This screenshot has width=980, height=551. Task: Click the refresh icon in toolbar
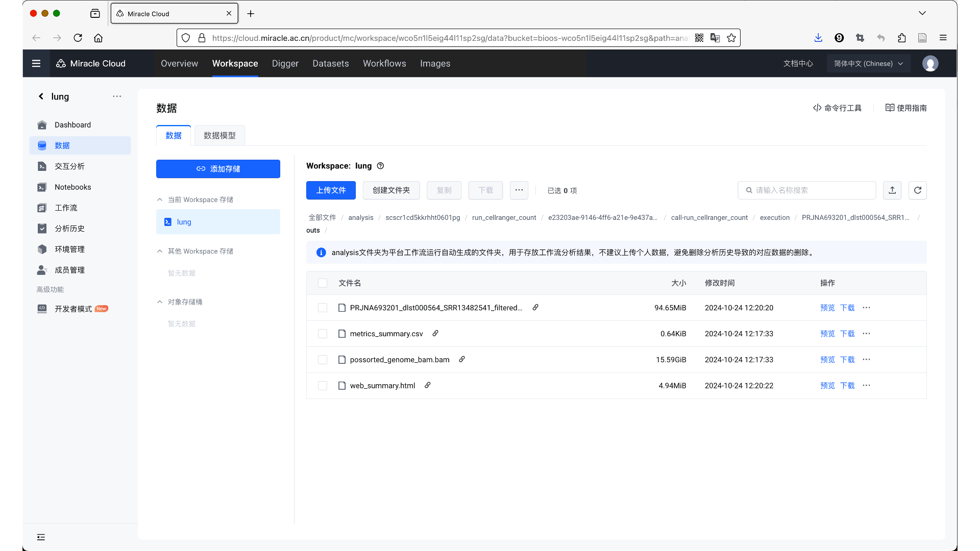(917, 190)
